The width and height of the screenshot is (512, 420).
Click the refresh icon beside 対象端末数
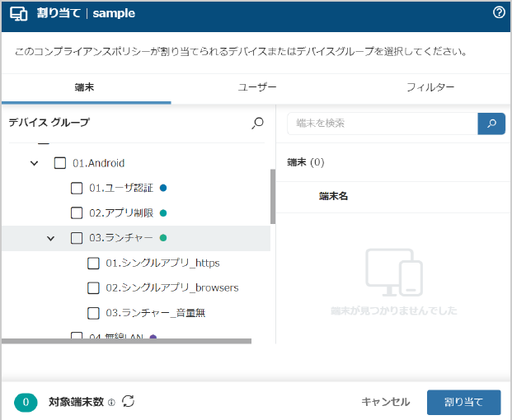pyautogui.click(x=129, y=401)
